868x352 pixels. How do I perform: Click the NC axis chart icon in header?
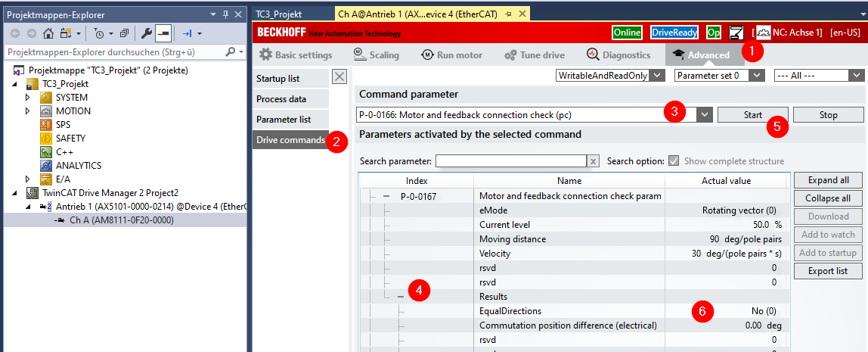[762, 33]
